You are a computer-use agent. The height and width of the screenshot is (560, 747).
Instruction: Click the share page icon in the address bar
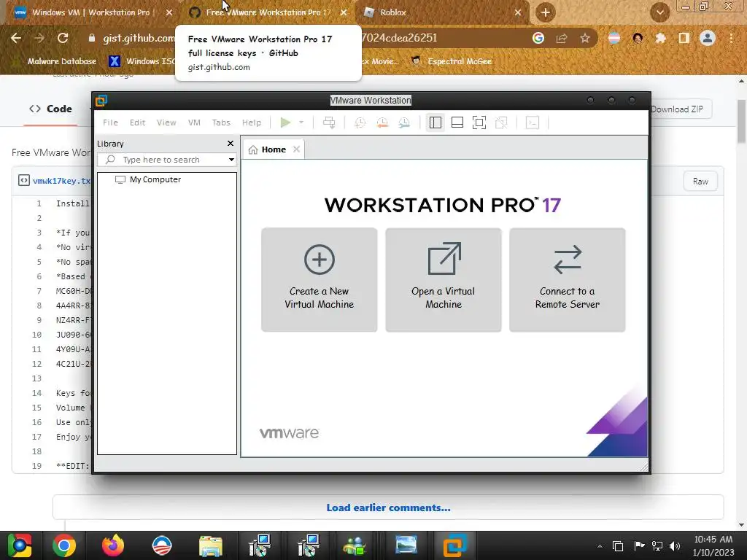(562, 38)
